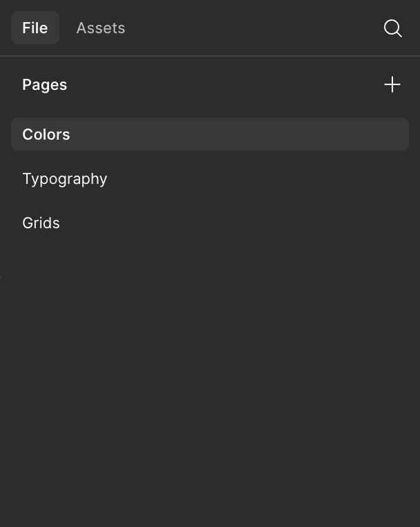This screenshot has height=527, width=420.
Task: Show the Assets panel
Action: coord(100,28)
